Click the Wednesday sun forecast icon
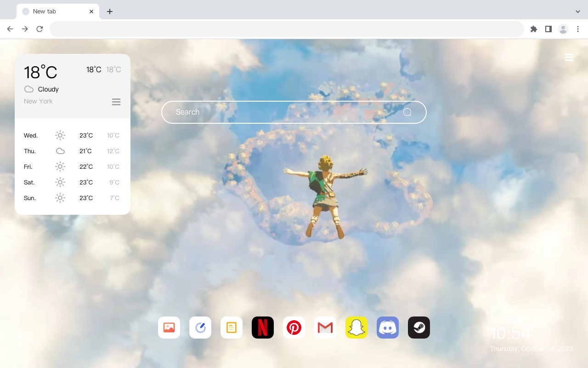This screenshot has width=588, height=368. (x=60, y=135)
